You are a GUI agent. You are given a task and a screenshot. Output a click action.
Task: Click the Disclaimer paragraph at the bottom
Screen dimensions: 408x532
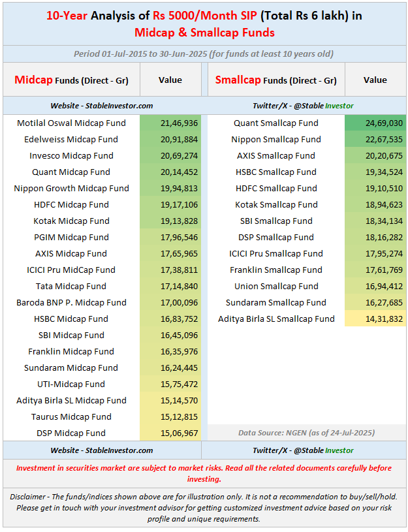point(204,508)
